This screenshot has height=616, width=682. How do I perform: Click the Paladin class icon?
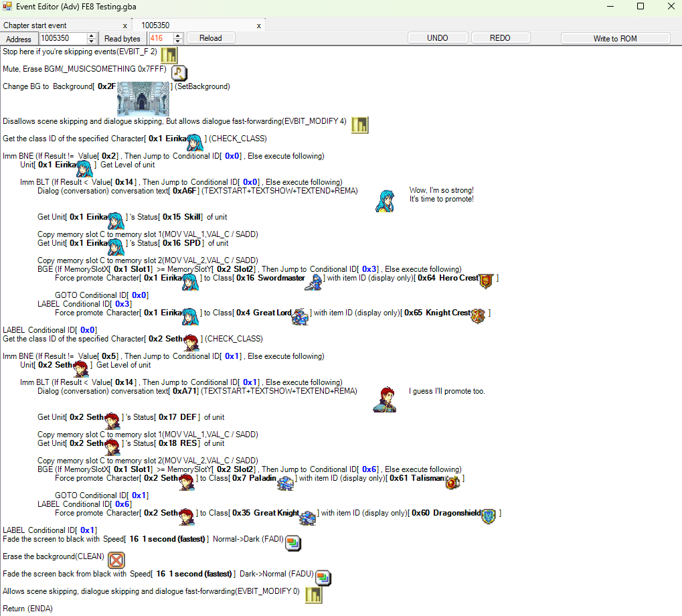286,481
